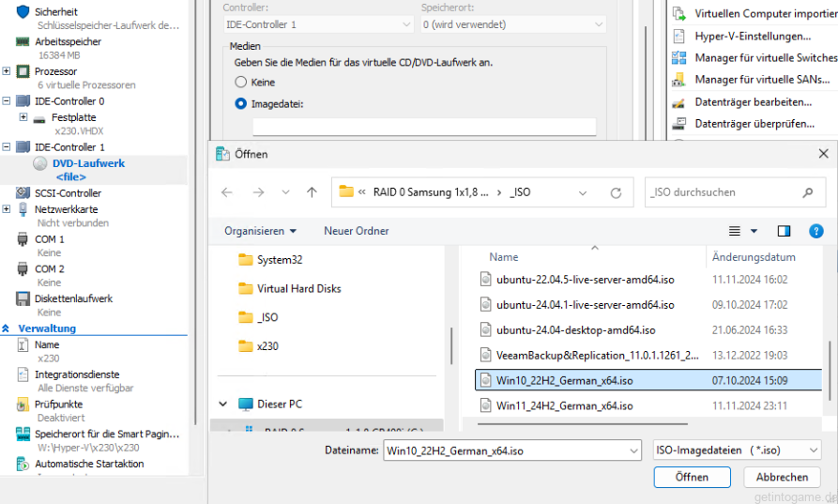Click Datenträger bearbeiten action
This screenshot has height=504, width=838.
tap(753, 101)
